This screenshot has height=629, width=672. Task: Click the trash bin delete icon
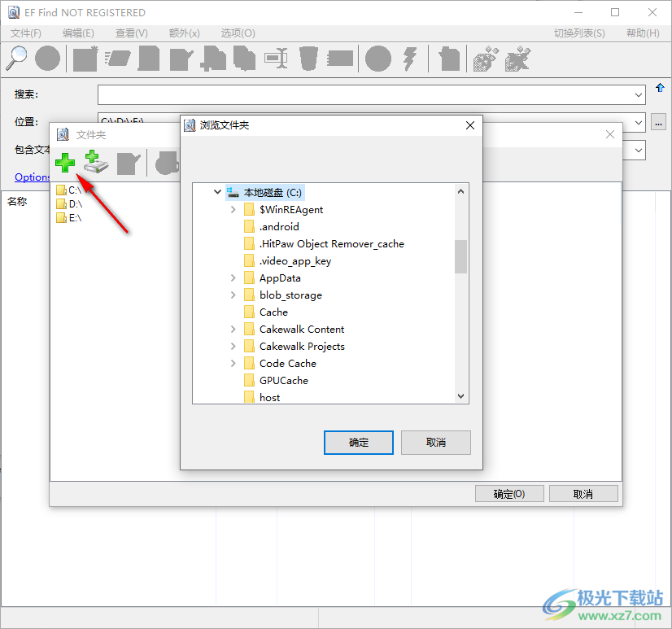(x=308, y=58)
